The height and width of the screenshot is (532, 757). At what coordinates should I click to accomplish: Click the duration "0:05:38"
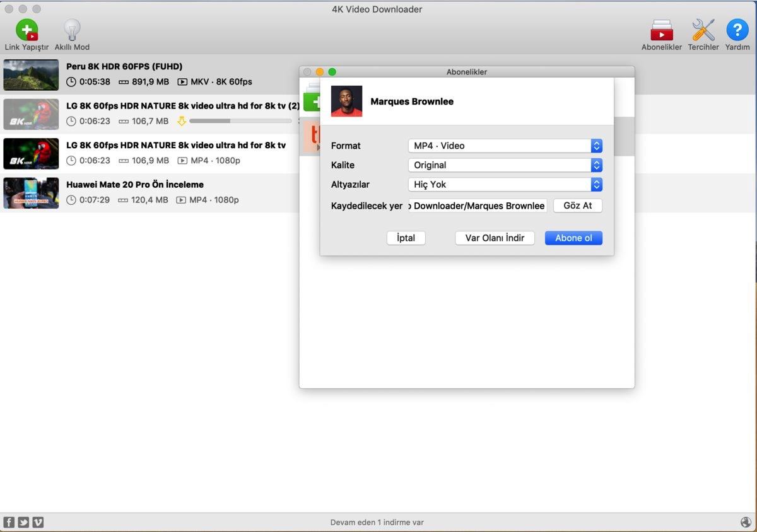95,82
